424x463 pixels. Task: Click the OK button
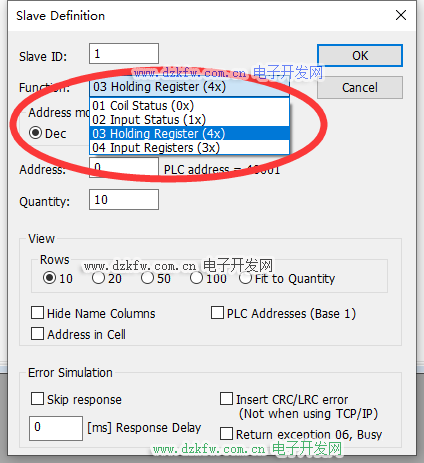(360, 55)
